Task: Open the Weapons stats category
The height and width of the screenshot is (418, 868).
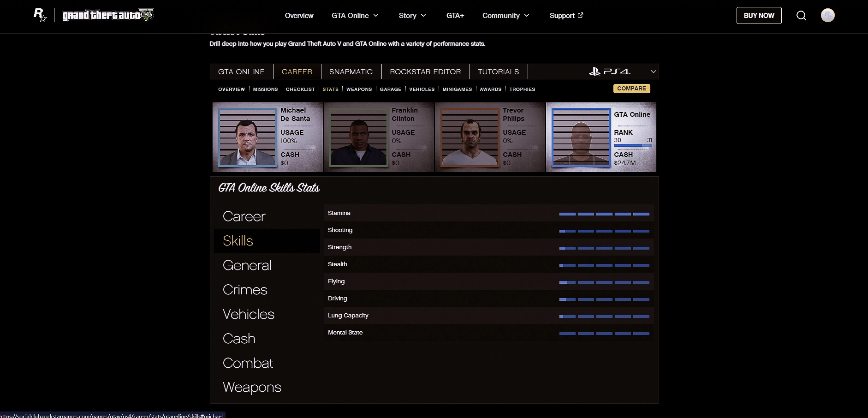Action: 252,387
